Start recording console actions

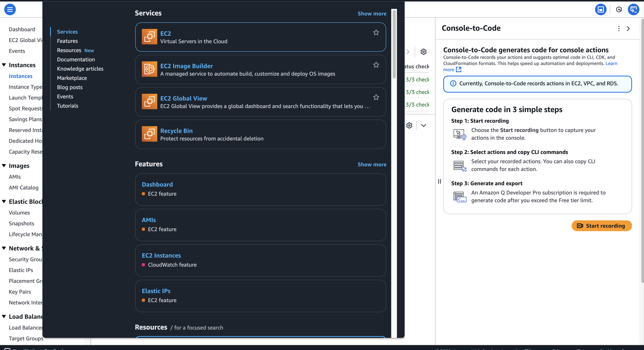[x=601, y=226]
